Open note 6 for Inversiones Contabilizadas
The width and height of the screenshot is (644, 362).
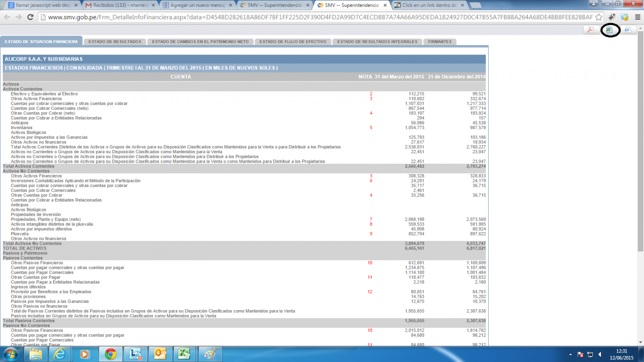pyautogui.click(x=371, y=181)
